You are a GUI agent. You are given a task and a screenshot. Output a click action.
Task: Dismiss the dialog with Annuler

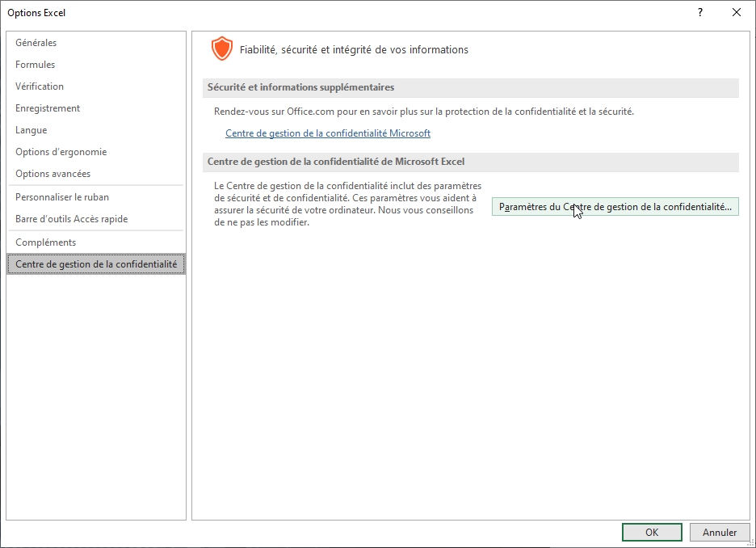(x=719, y=532)
